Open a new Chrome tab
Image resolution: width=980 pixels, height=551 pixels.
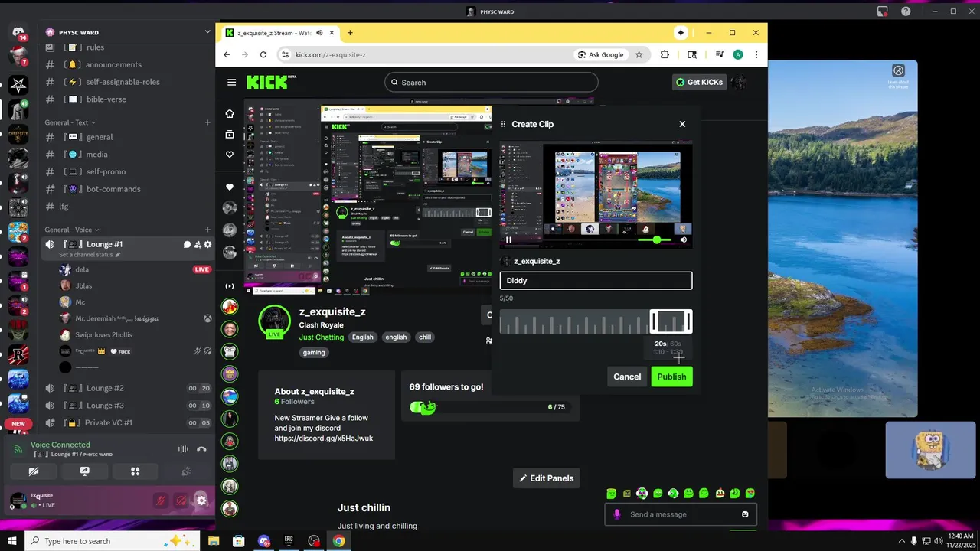click(350, 33)
